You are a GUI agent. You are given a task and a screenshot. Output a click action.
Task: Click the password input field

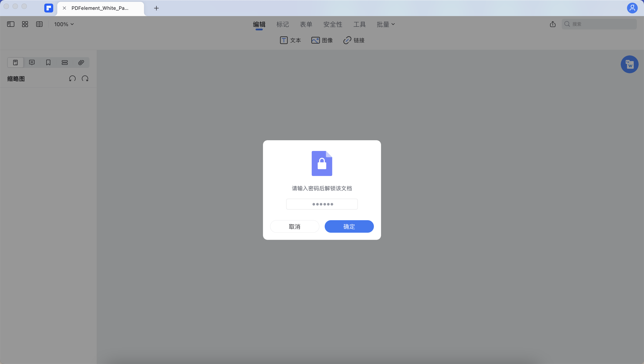[x=322, y=204]
